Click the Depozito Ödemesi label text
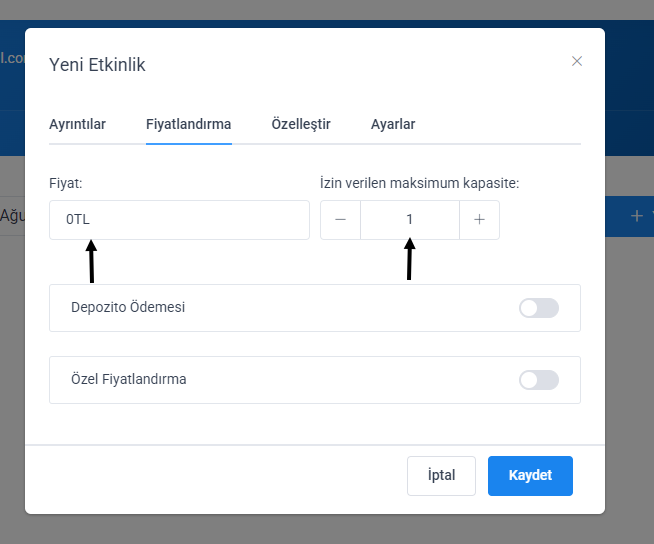The height and width of the screenshot is (544, 654). click(128, 308)
